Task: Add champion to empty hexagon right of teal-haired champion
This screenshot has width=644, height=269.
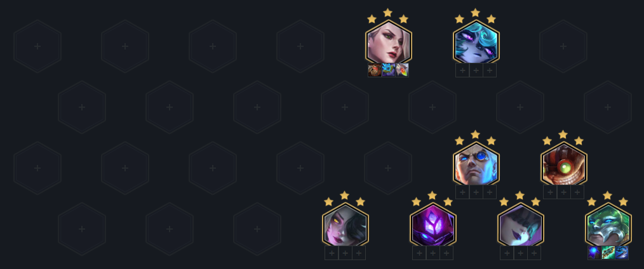Action: pyautogui.click(x=563, y=46)
